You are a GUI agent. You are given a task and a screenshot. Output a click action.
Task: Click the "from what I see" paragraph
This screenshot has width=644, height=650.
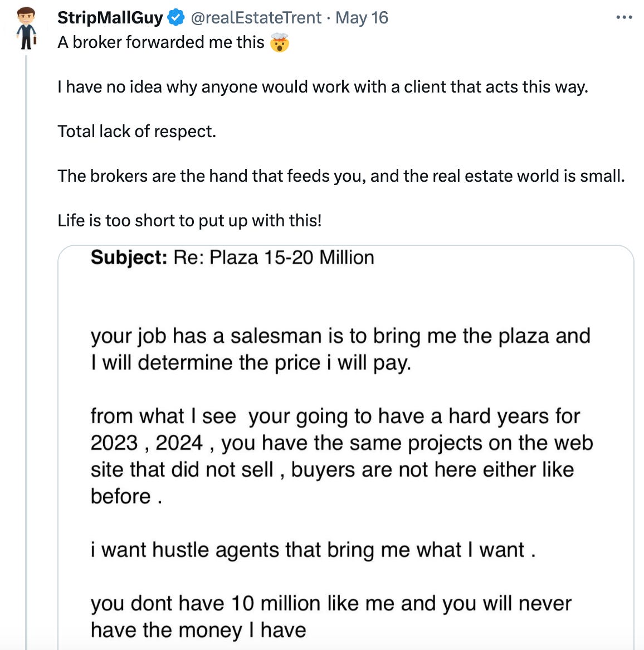[x=341, y=456]
